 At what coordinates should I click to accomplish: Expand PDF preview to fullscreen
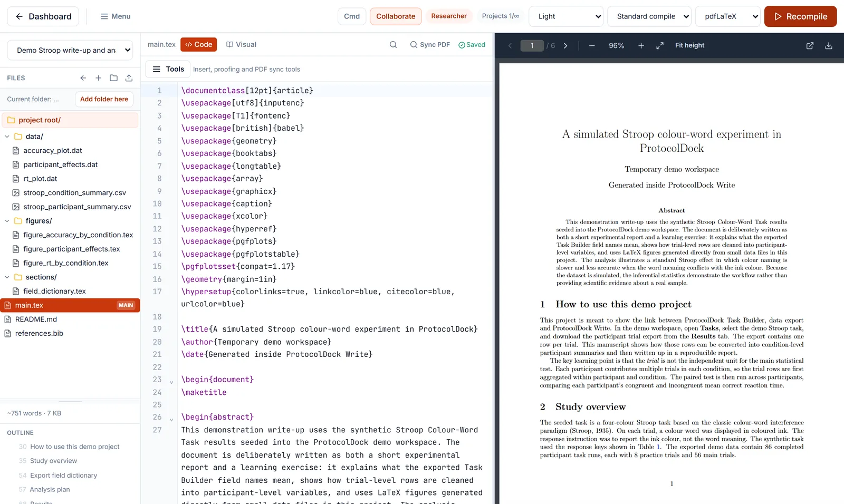660,46
